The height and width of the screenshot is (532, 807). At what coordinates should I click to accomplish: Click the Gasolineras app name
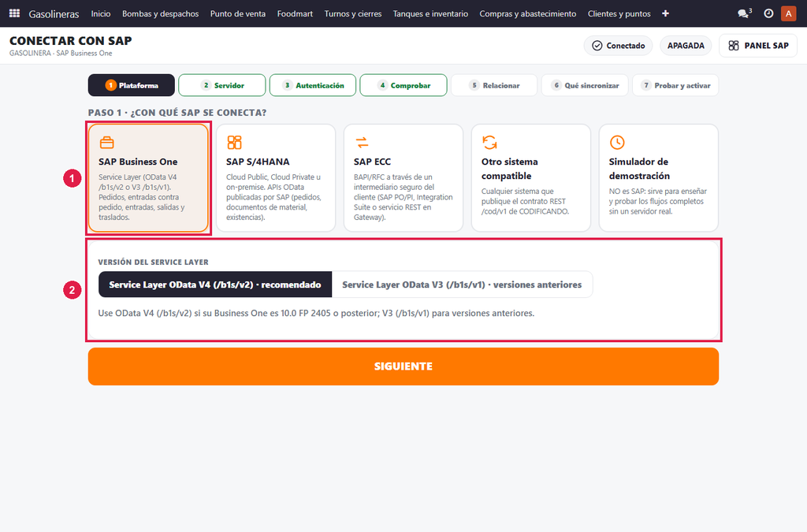pos(54,14)
